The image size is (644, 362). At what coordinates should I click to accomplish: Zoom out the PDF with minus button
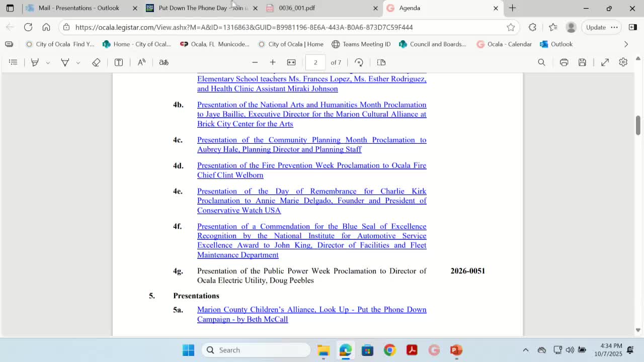tap(255, 62)
